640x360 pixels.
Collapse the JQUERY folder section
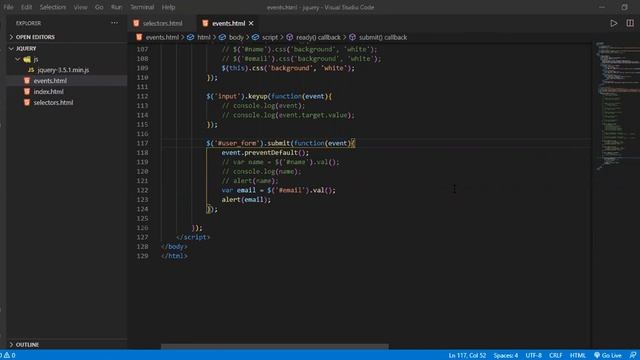coord(26,49)
